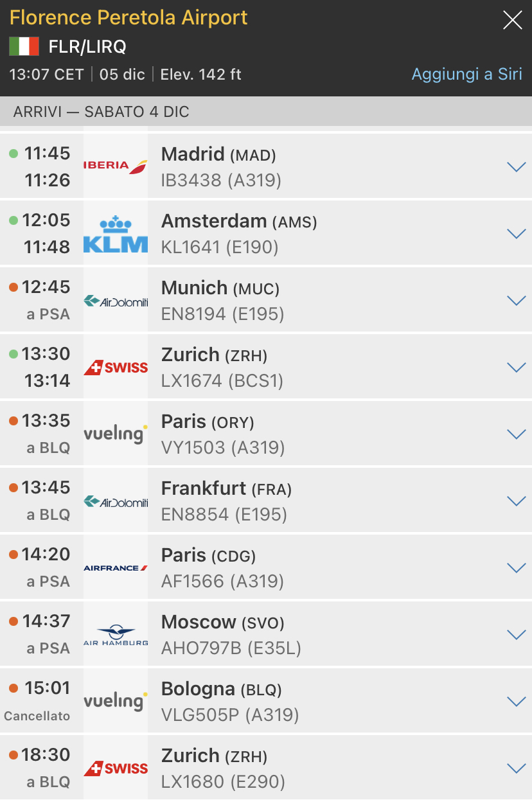Open the Frankfurt EN8854 flight entry
This screenshot has width=532, height=800.
tap(321, 501)
